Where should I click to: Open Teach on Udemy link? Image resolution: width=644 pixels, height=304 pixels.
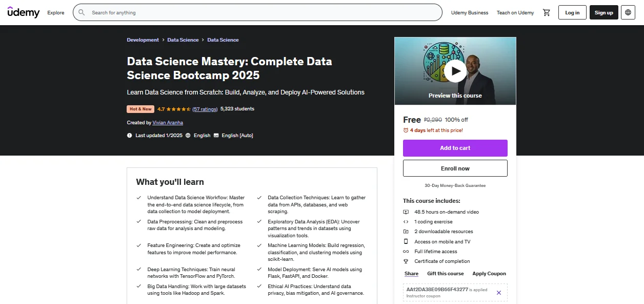515,13
